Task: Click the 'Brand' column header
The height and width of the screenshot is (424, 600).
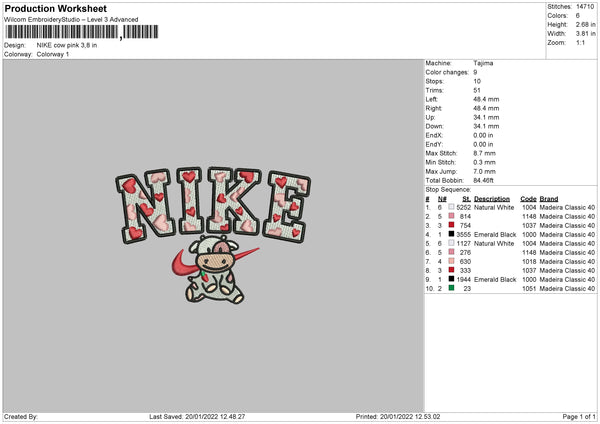Action: pyautogui.click(x=549, y=199)
